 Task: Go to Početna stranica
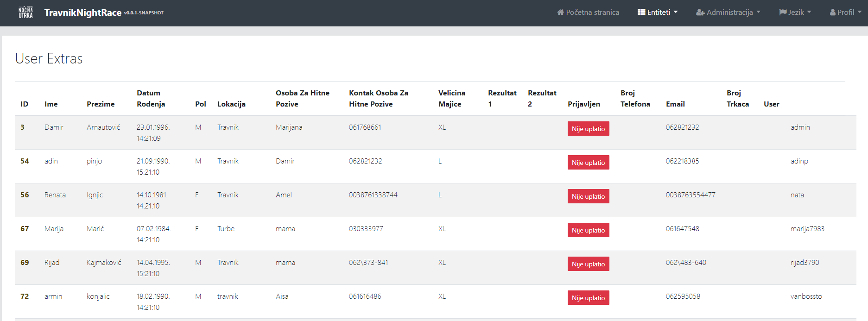(x=588, y=13)
